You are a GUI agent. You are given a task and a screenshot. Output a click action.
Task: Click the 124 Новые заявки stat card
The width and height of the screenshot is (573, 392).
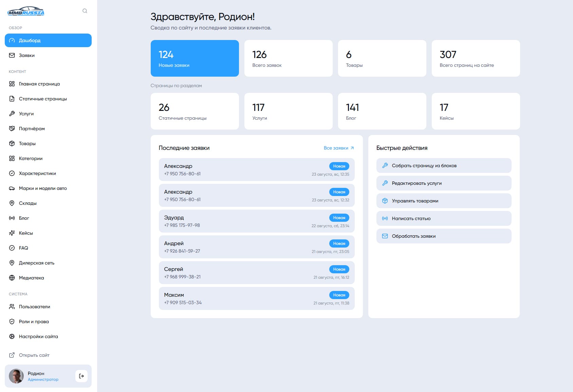[x=195, y=58]
